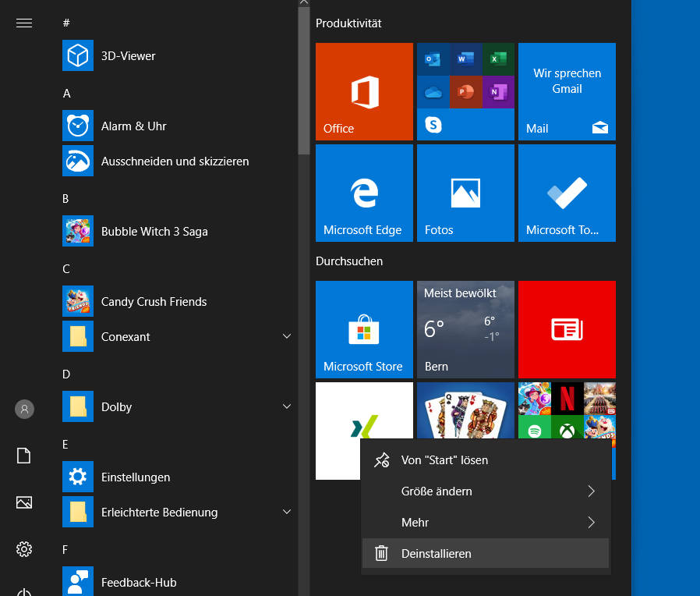The image size is (700, 596).
Task: Expand Erleichterte Bedienung folder chevron
Action: 287,512
